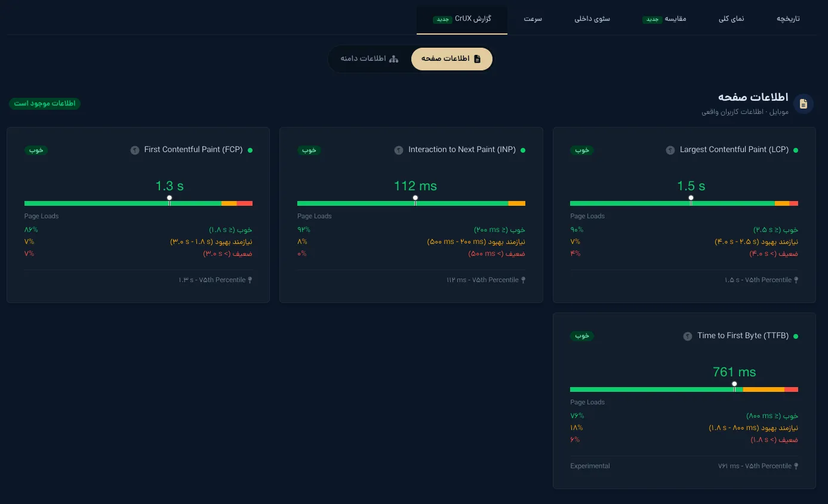828x504 pixels.
Task: Click the pin icon by INP 75th Percentile
Action: tap(523, 280)
